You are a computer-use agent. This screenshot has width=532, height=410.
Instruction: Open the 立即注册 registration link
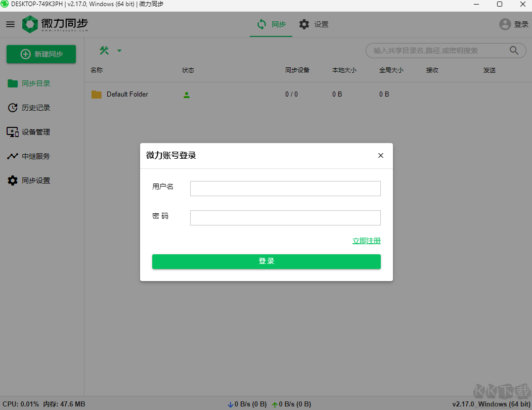(367, 241)
